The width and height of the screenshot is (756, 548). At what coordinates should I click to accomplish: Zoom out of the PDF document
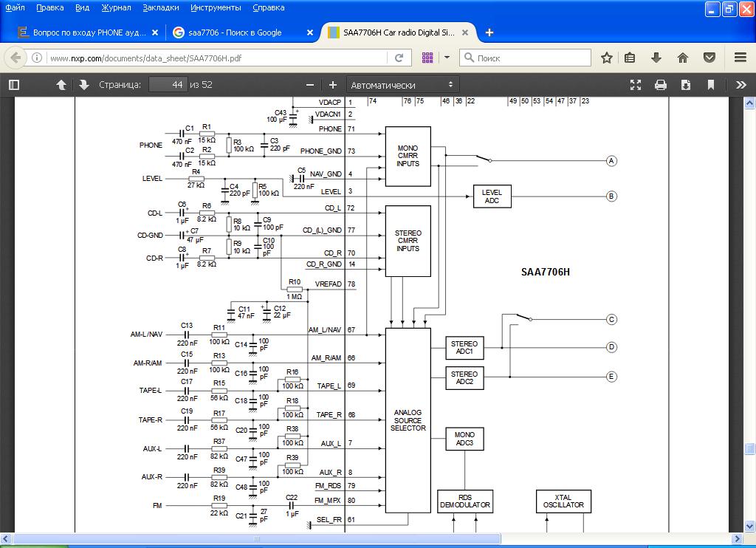(310, 85)
